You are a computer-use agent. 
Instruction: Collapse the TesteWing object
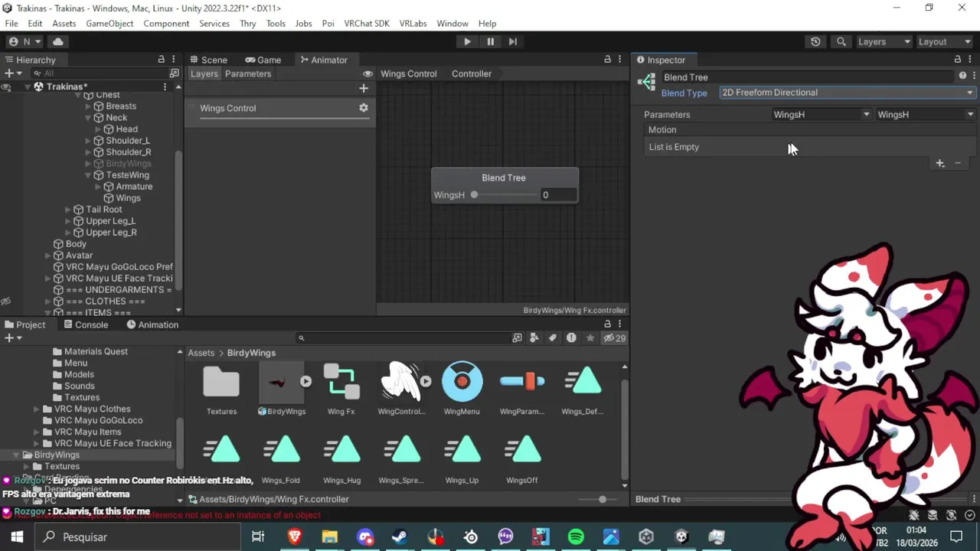[x=88, y=175]
